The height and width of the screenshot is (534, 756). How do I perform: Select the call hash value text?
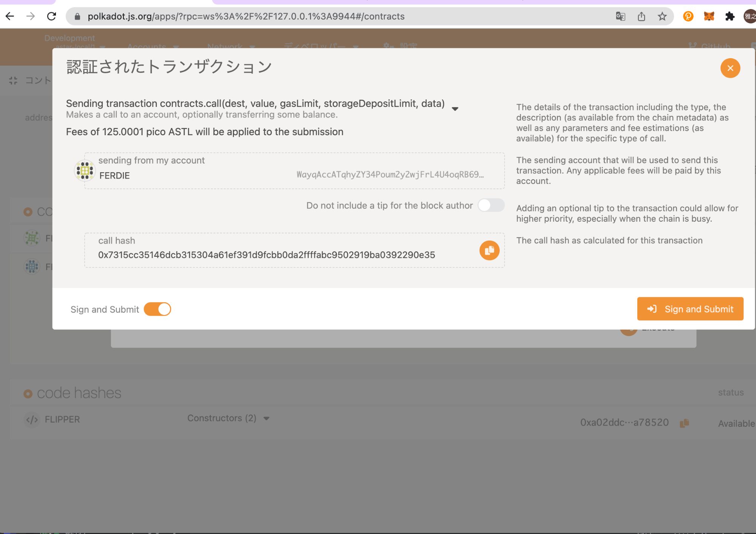coord(266,255)
